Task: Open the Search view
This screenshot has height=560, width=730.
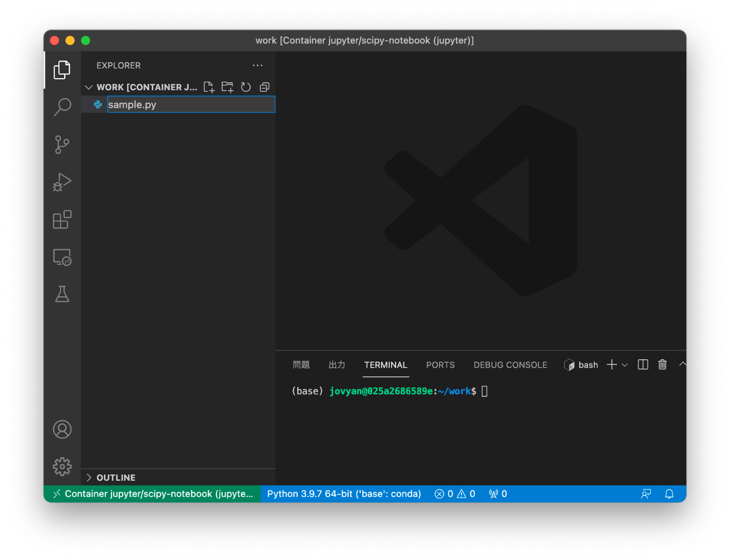Action: click(62, 107)
